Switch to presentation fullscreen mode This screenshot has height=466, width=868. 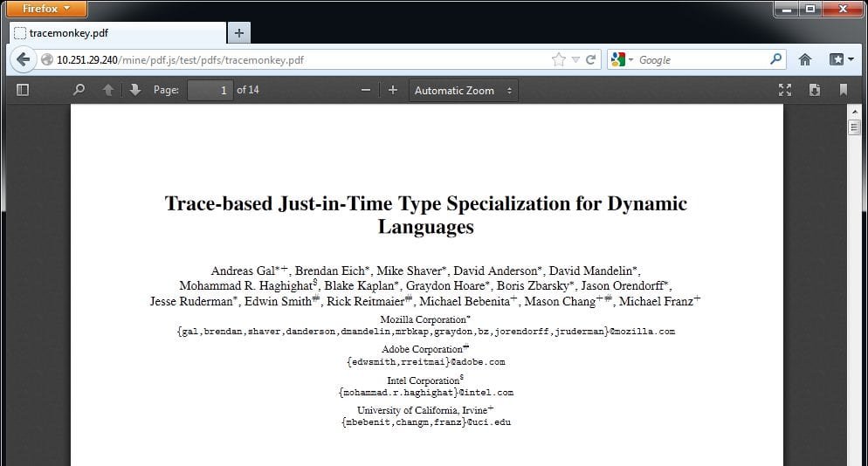(785, 90)
